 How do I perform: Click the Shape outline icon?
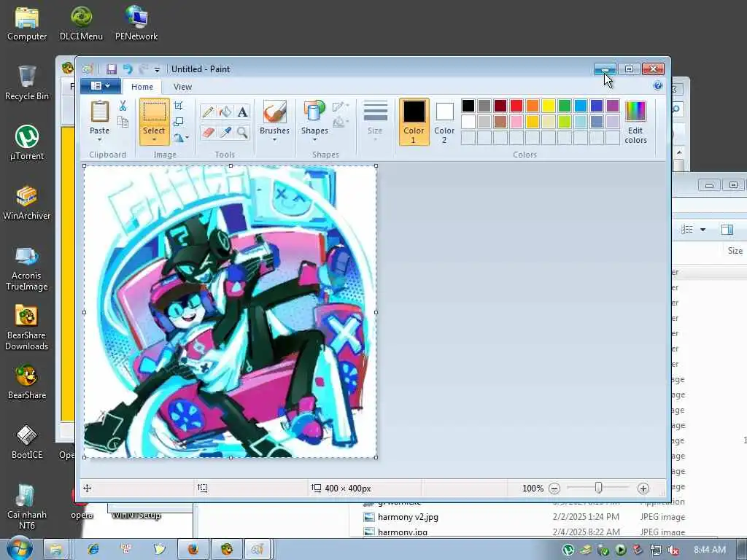click(339, 106)
